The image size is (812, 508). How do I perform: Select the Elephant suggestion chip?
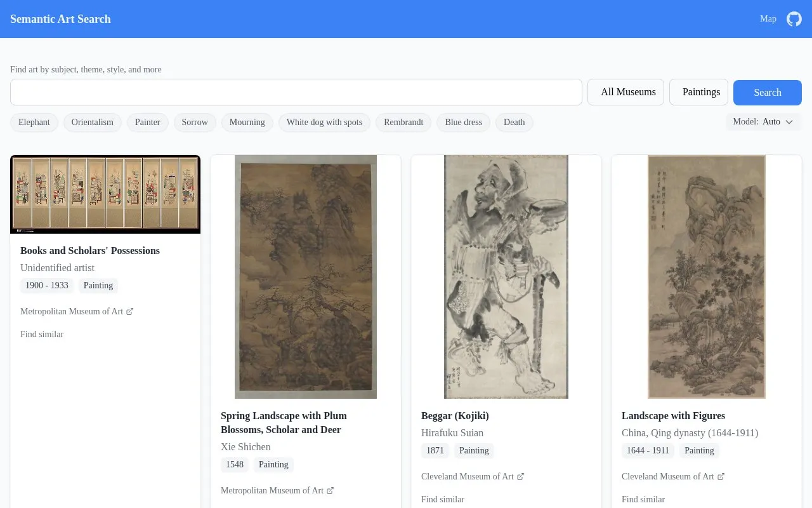click(x=34, y=123)
